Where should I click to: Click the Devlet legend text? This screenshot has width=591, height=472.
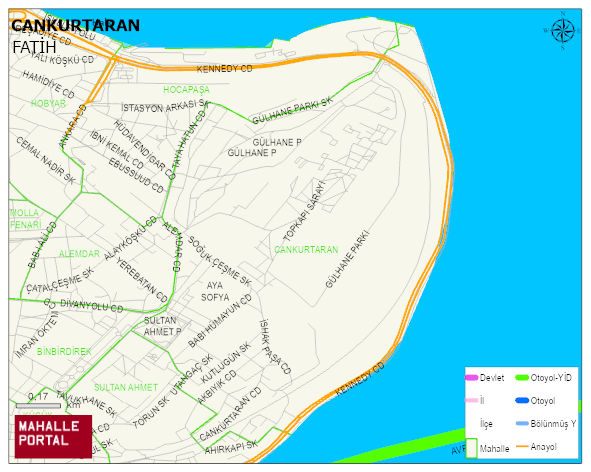[492, 377]
